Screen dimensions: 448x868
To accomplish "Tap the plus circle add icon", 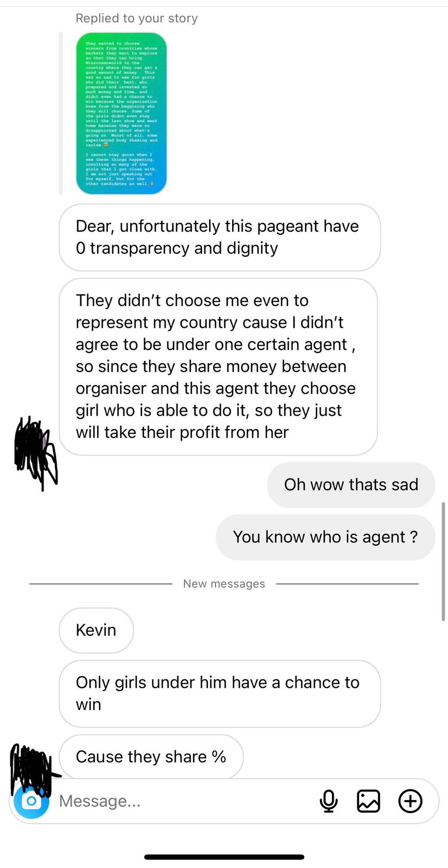I will click(x=411, y=801).
